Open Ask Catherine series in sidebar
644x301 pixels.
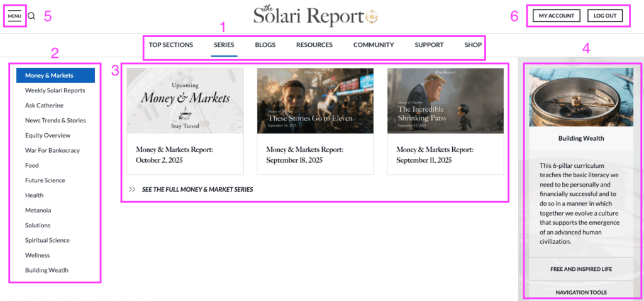tap(44, 106)
